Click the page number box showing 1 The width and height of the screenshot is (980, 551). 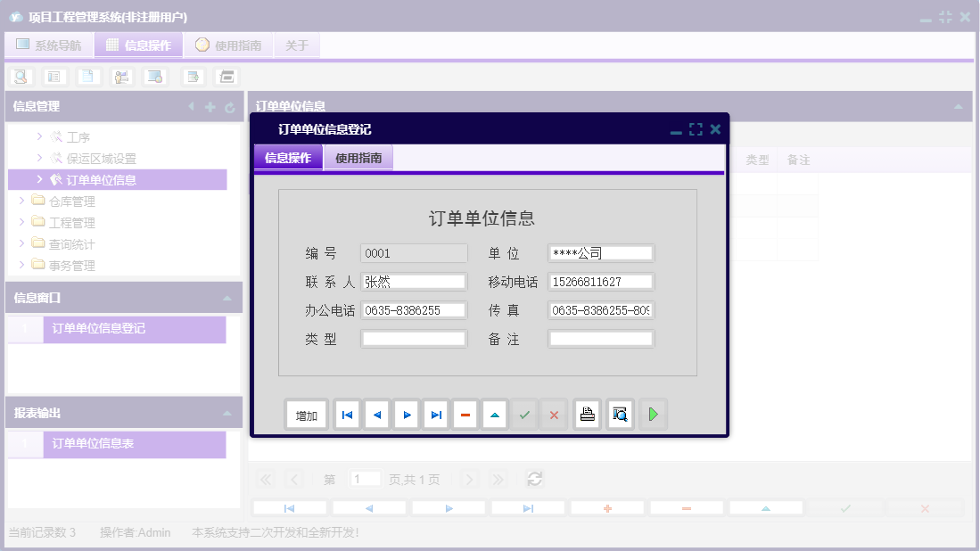pyautogui.click(x=365, y=479)
